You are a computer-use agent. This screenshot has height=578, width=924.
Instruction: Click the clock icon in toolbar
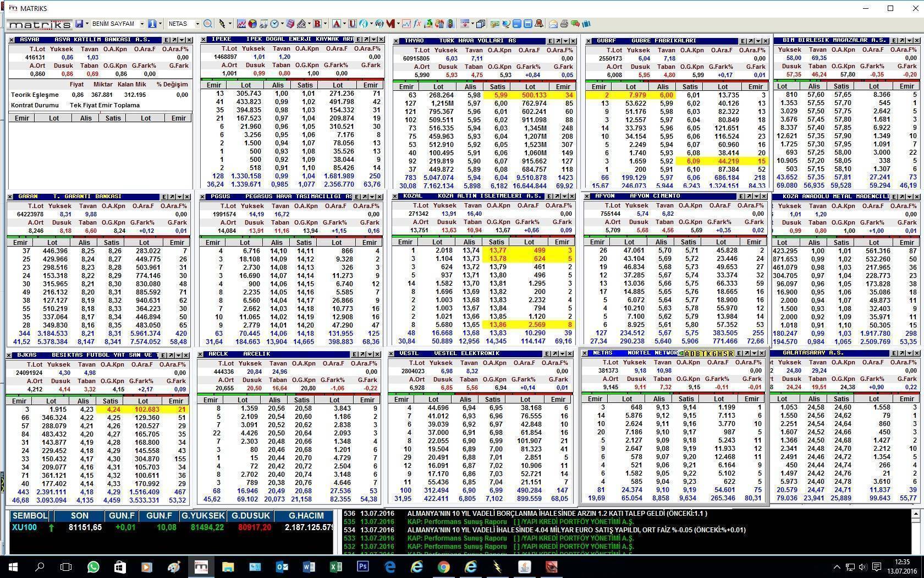pyautogui.click(x=274, y=24)
